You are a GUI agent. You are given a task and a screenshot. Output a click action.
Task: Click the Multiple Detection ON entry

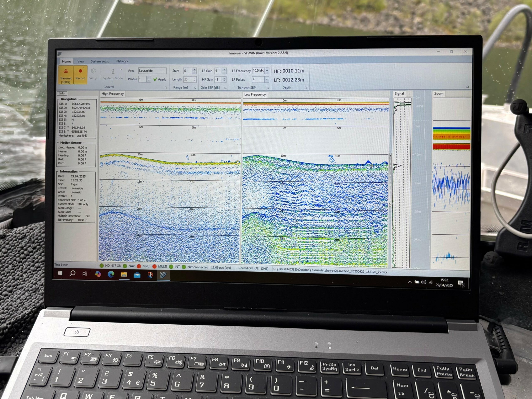74,216
